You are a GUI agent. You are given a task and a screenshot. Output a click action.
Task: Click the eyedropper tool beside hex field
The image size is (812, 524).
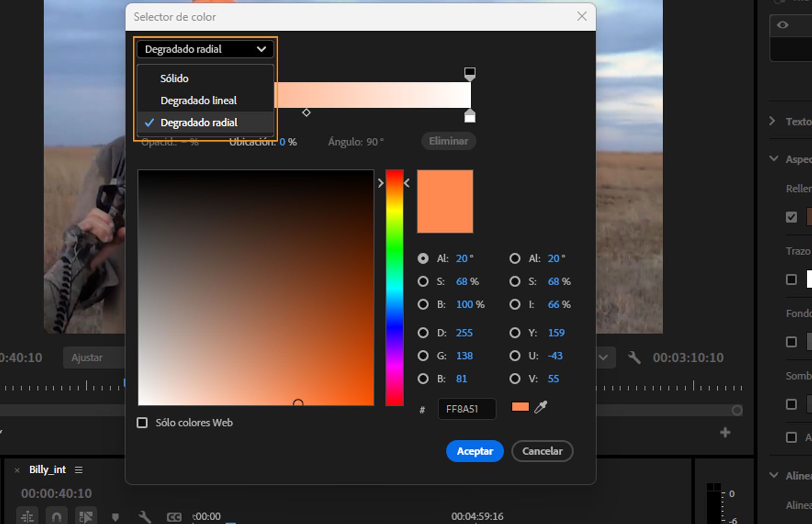point(540,407)
